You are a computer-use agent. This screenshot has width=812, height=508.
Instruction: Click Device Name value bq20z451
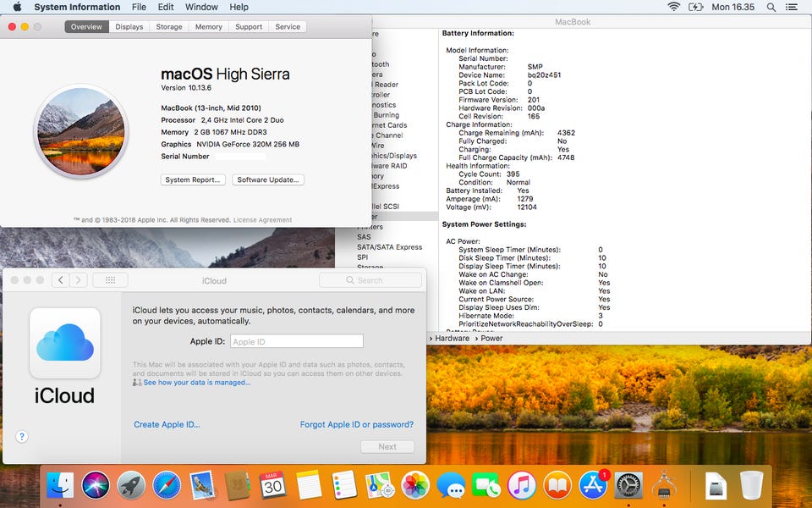pyautogui.click(x=544, y=75)
